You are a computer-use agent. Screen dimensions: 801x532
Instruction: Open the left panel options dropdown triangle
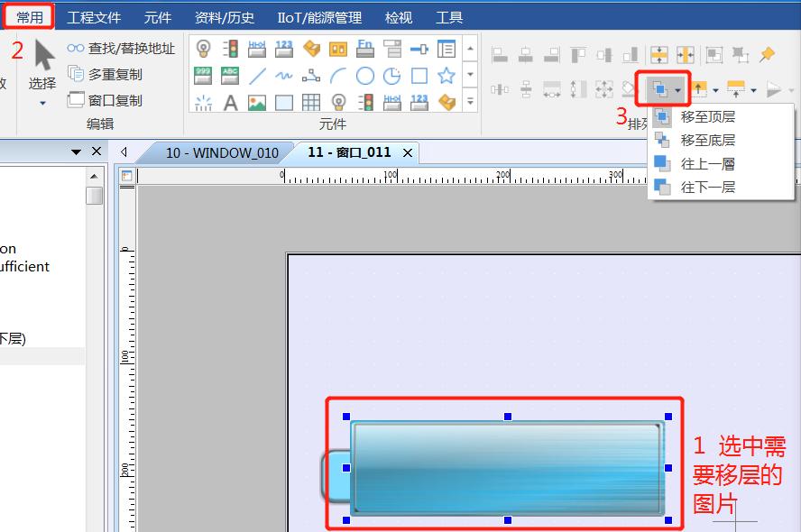click(x=76, y=151)
